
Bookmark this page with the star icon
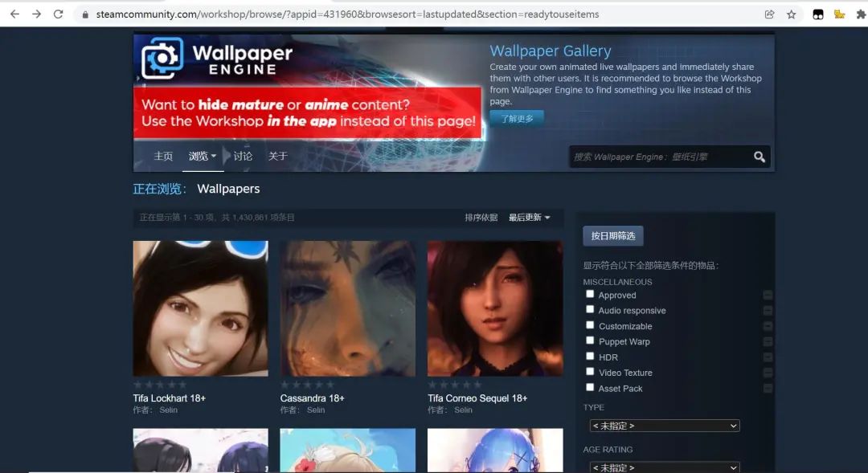[792, 14]
